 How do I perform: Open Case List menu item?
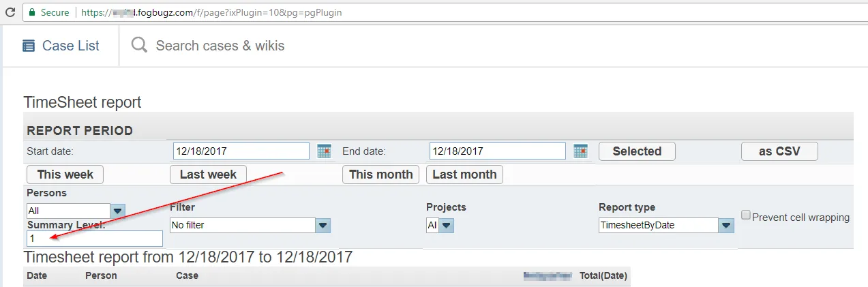tap(61, 46)
